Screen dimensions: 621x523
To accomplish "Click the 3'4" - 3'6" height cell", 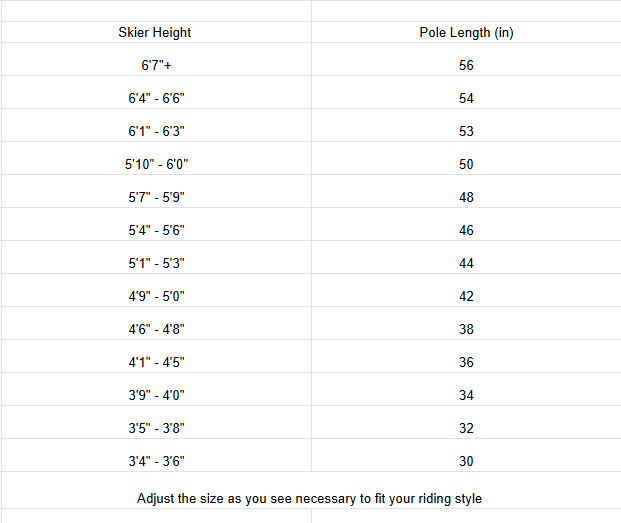I will [155, 461].
